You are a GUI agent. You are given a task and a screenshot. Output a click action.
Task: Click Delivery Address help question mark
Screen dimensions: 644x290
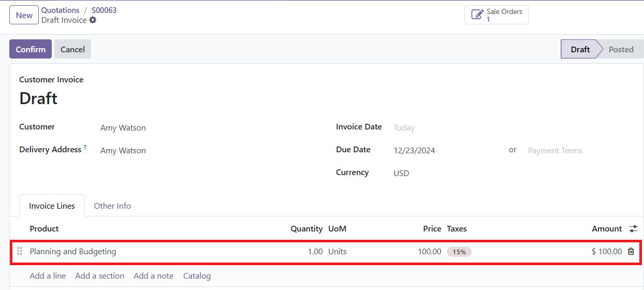(85, 148)
